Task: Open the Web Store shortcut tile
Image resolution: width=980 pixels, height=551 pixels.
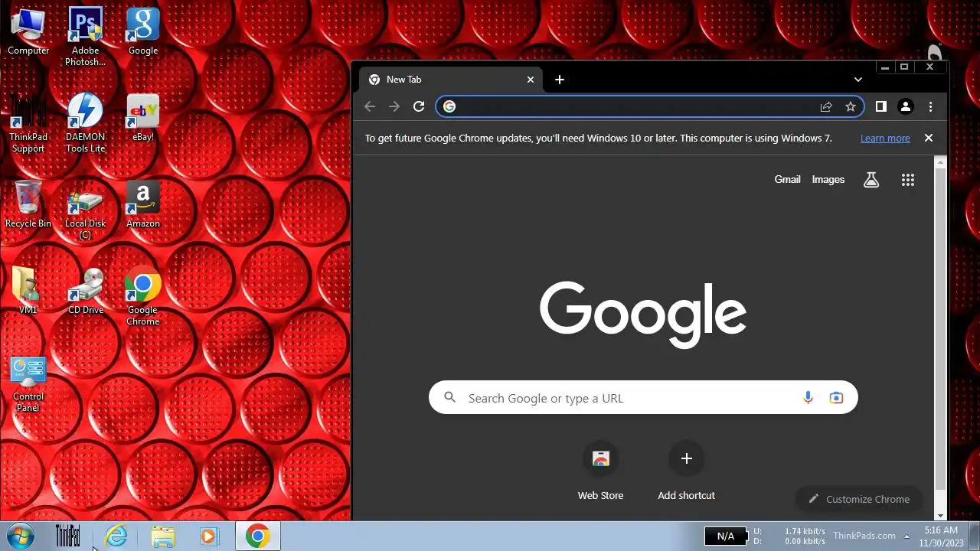Action: (600, 472)
